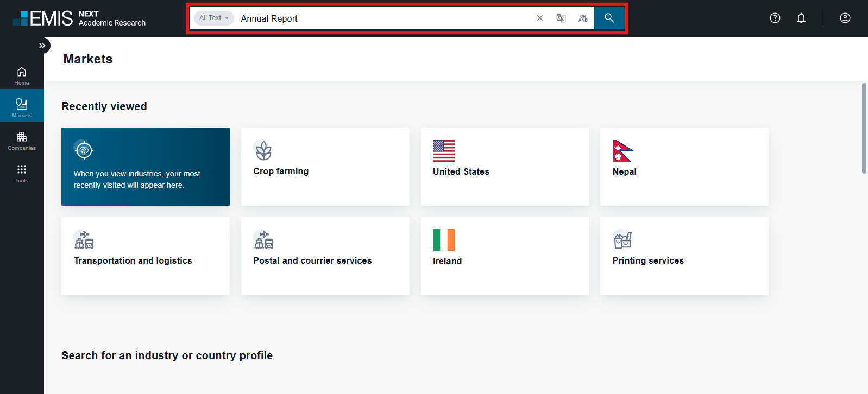Click the Annual Report search field
Image resolution: width=868 pixels, height=394 pixels.
coord(380,18)
